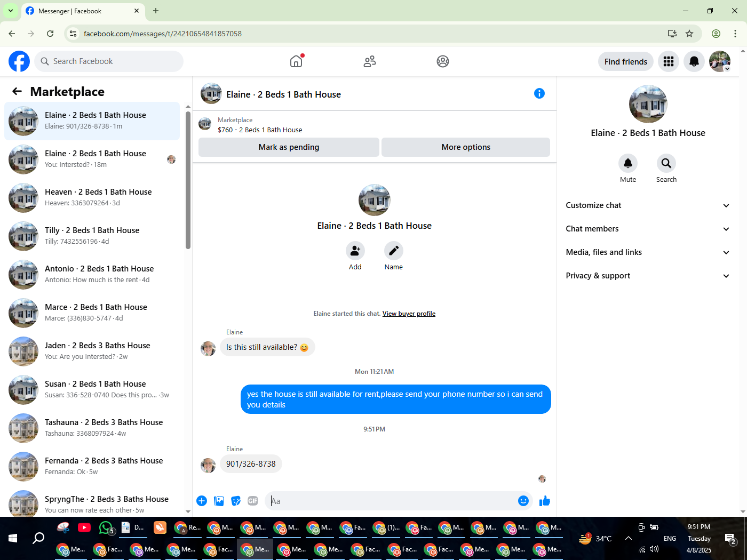Open WhatsApp taskbar icon

click(x=106, y=528)
